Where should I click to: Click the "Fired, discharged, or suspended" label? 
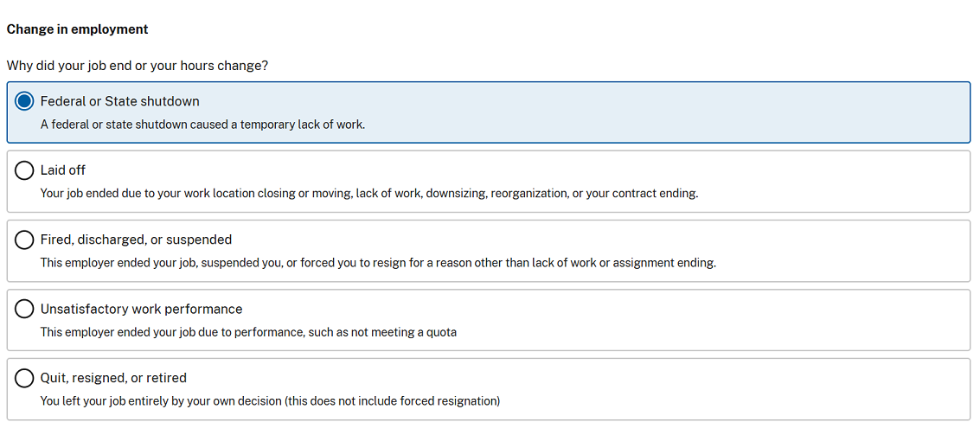136,240
